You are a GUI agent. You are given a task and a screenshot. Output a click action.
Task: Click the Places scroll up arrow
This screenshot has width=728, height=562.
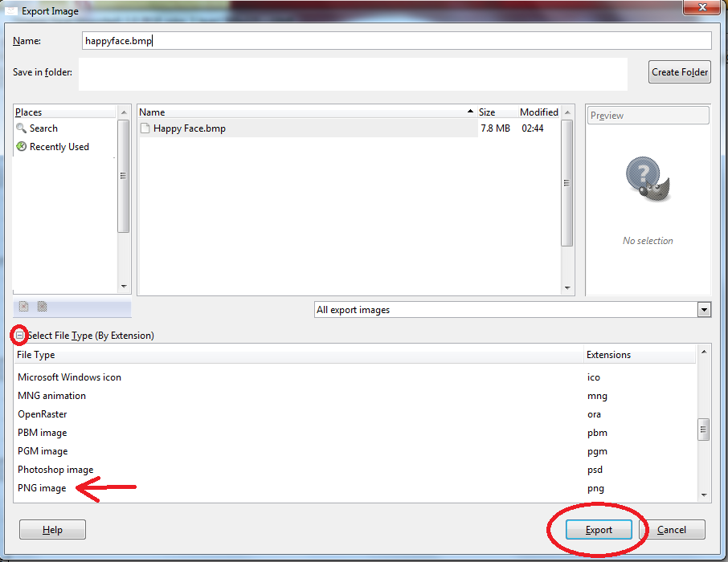(124, 112)
